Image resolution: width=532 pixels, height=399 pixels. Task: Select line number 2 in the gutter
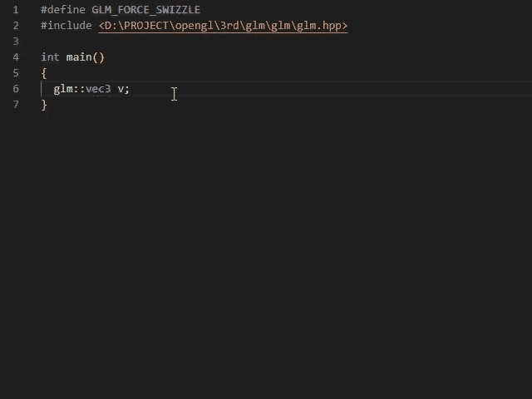point(16,26)
